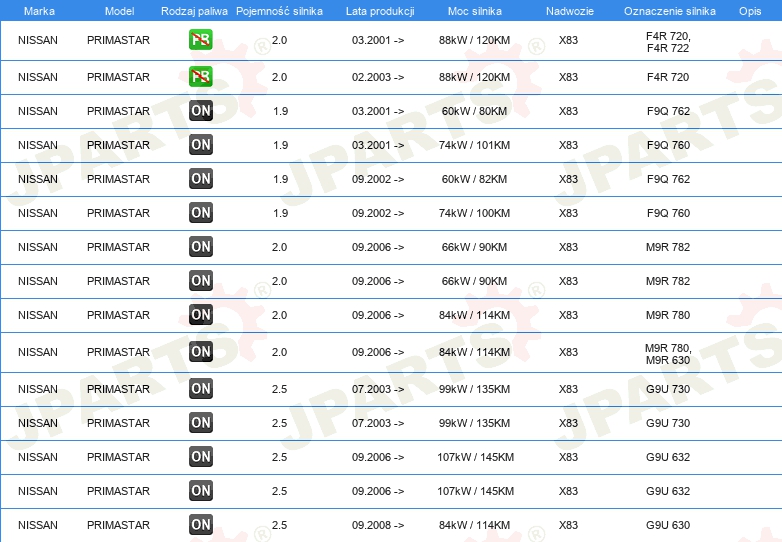
Task: Select the '02.2003 ->' production date cell
Action: click(378, 77)
